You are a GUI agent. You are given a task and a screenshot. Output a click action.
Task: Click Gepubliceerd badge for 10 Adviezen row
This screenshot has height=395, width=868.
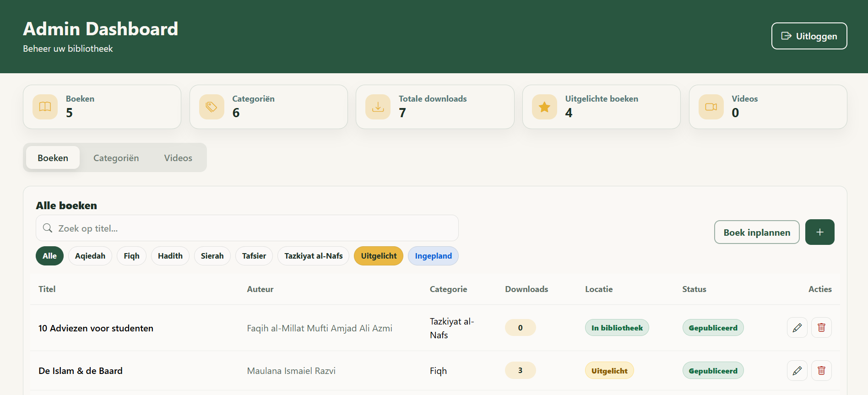[x=713, y=328]
